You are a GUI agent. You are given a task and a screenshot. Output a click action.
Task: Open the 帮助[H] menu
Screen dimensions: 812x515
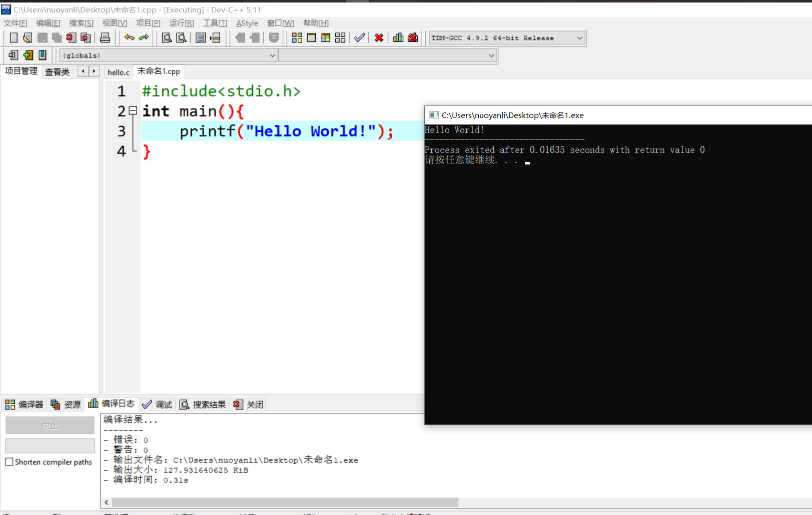pos(316,23)
